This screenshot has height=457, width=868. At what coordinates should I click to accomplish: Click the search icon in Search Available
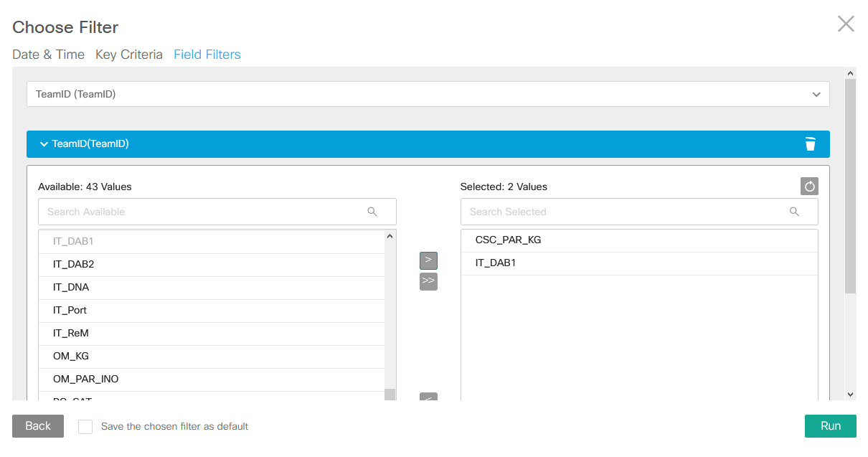point(372,212)
